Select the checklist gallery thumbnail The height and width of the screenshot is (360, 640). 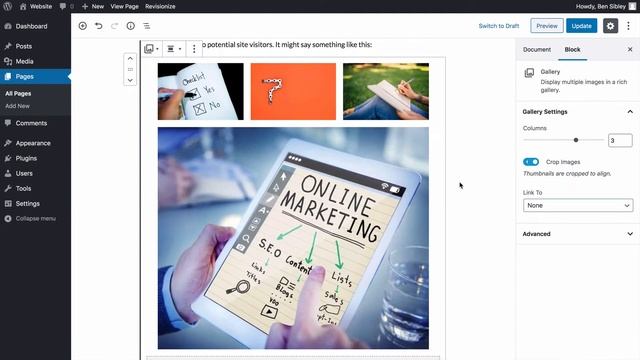pyautogui.click(x=200, y=91)
